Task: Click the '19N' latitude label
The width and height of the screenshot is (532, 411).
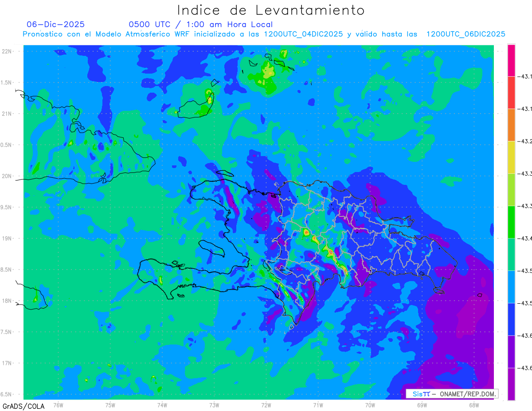Action: (x=7, y=239)
